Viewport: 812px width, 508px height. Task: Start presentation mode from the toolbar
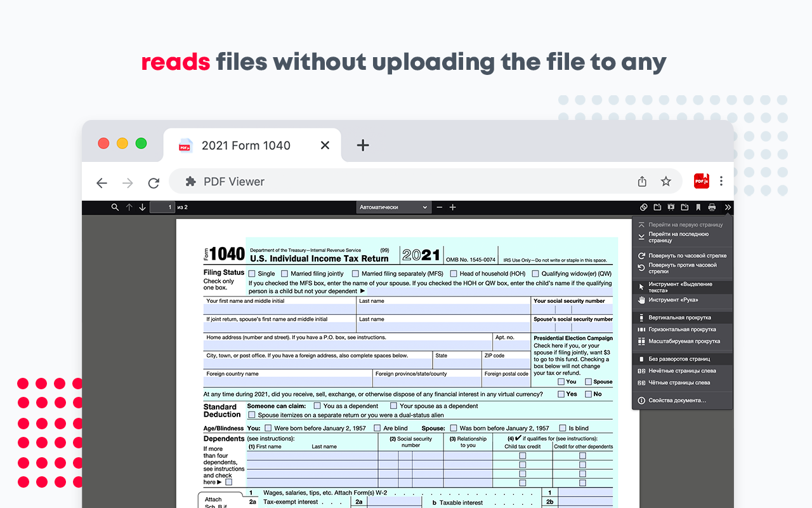tap(671, 207)
